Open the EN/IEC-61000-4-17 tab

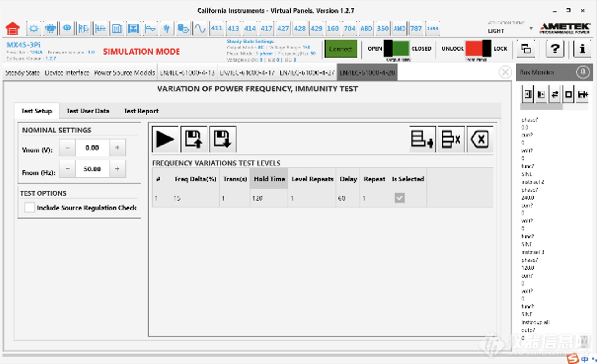247,73
